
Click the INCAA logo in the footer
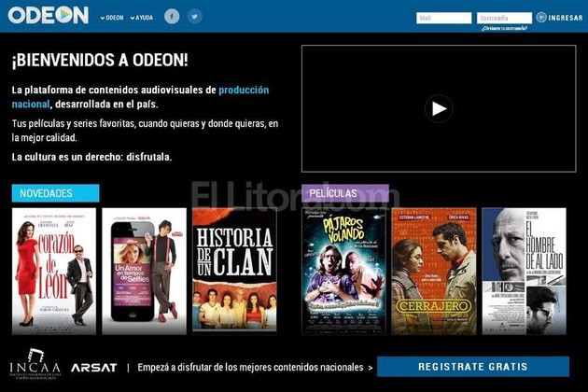point(35,364)
